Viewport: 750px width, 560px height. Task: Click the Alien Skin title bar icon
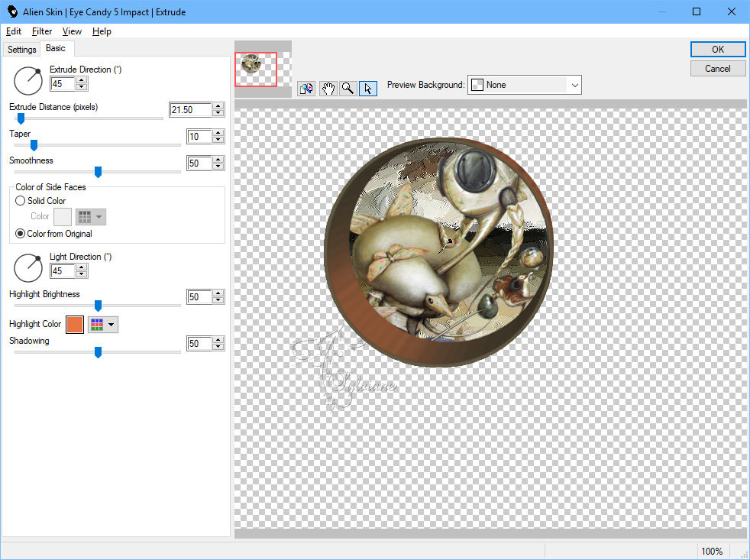(x=12, y=11)
